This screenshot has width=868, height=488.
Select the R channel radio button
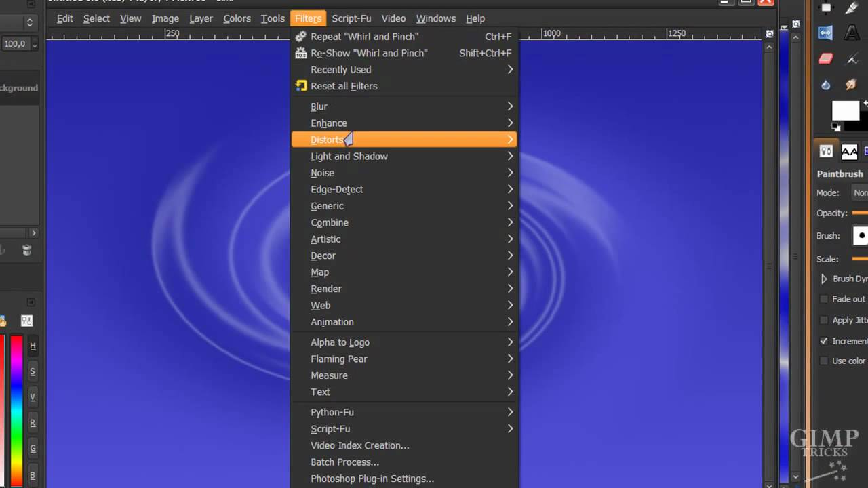(x=33, y=423)
